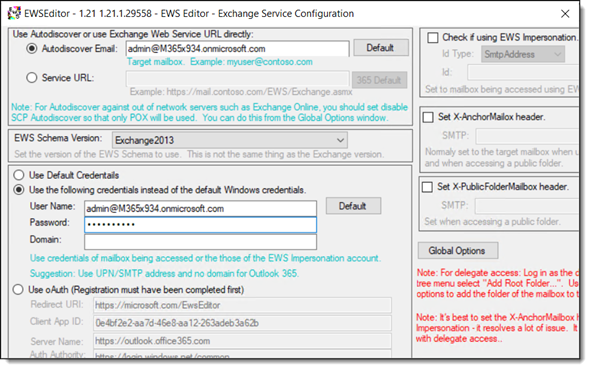590x369 pixels.
Task: Select the Use oAuth radio button
Action: click(18, 290)
